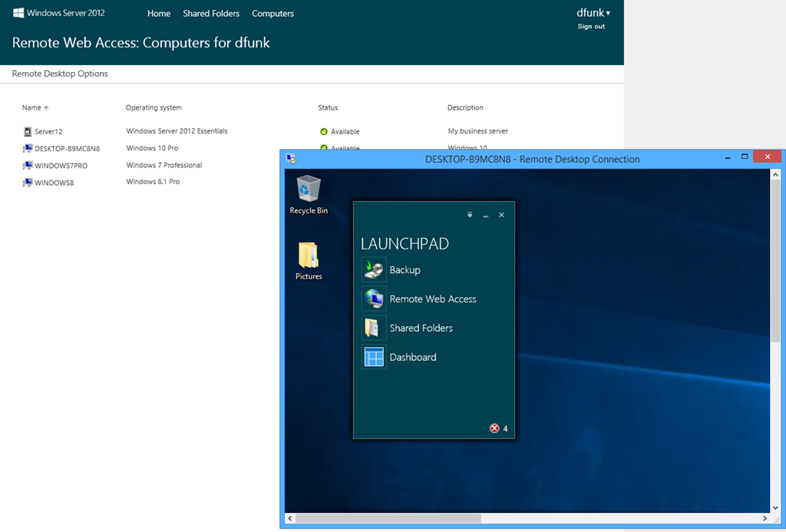Click the vertical scrollbar in remote window
This screenshot has width=786, height=532.
coord(775,261)
